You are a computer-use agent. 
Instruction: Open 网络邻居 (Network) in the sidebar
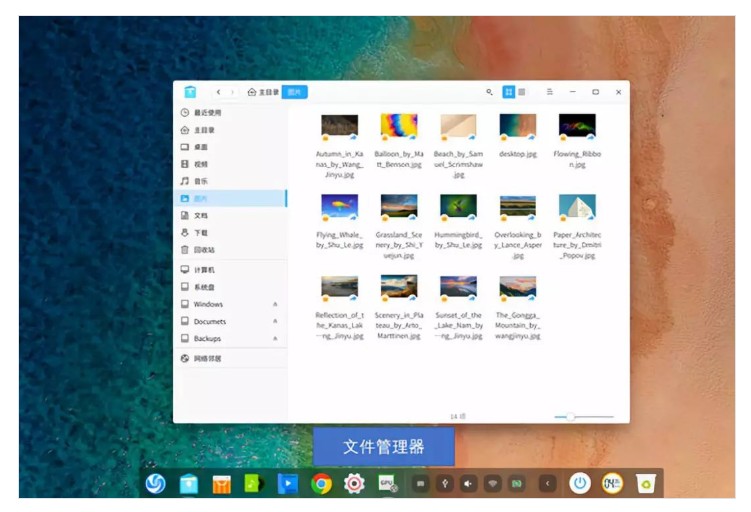207,358
